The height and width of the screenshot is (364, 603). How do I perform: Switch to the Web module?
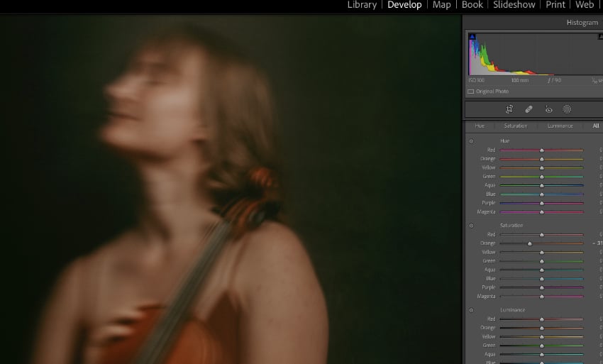point(585,5)
